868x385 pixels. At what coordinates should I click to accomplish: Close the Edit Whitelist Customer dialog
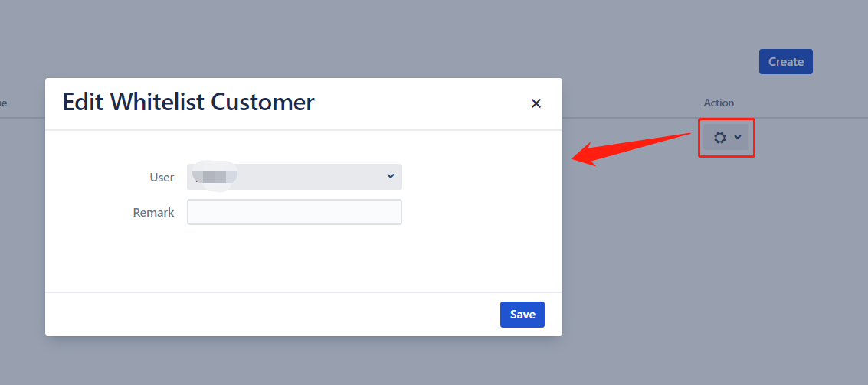[536, 103]
